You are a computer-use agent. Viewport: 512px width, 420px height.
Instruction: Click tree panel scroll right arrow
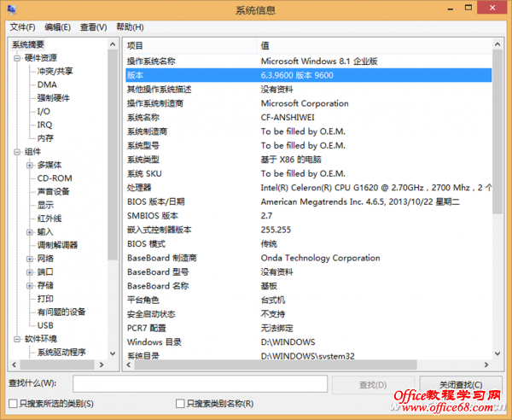(x=102, y=365)
